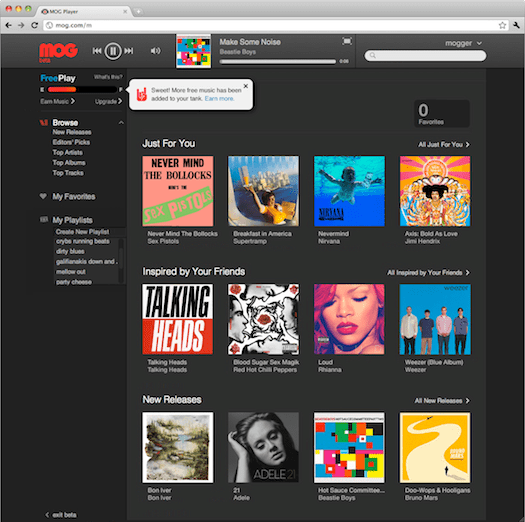Mute the volume speaker icon
Viewport: 525px width, 522px height.
point(155,51)
